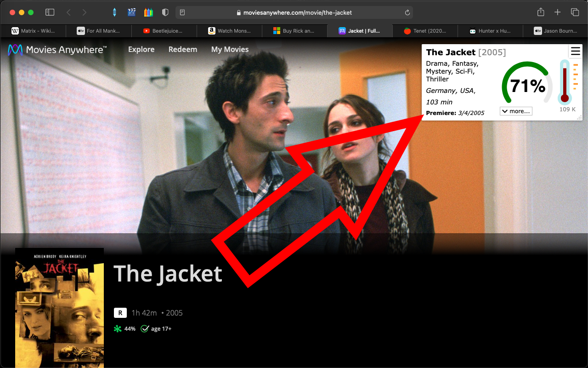588x368 pixels.
Task: Switch to the Buy Rick an... tab
Action: (294, 31)
